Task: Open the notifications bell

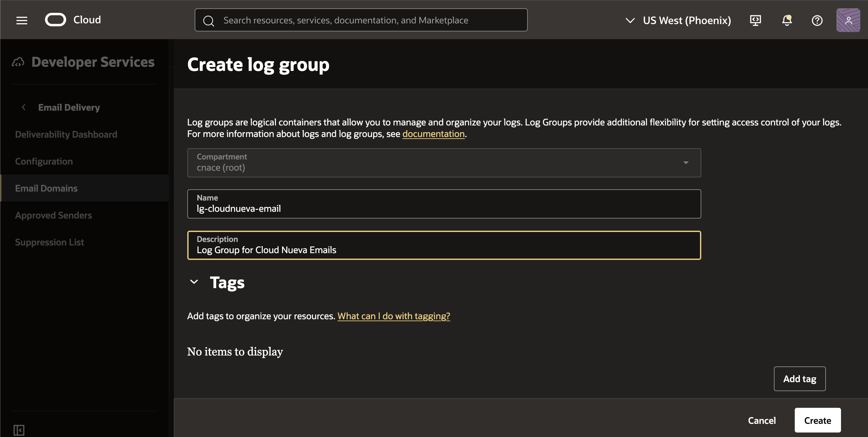Action: tap(786, 20)
